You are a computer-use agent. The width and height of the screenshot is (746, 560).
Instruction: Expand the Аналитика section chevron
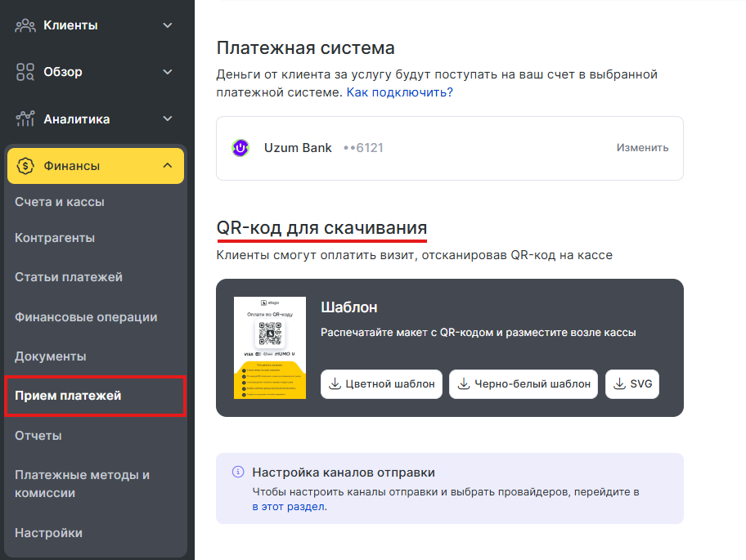[x=168, y=119]
